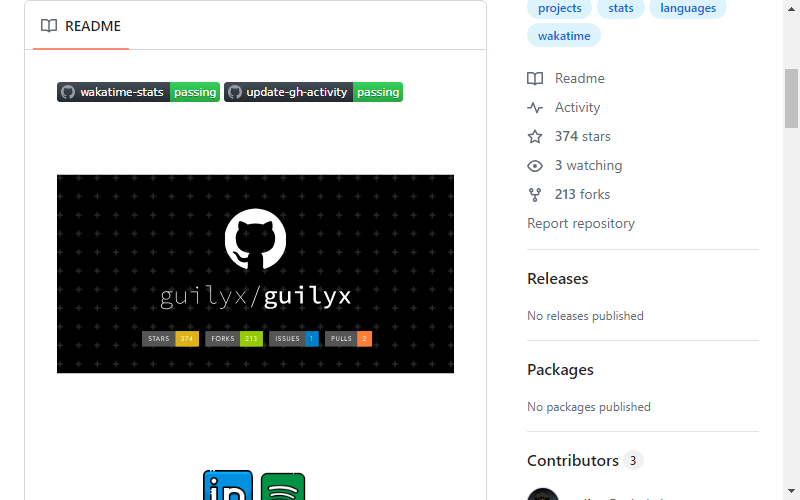Click the fork icon beside 213 forks
Viewport: 800px width, 500px height.
pyautogui.click(x=535, y=195)
